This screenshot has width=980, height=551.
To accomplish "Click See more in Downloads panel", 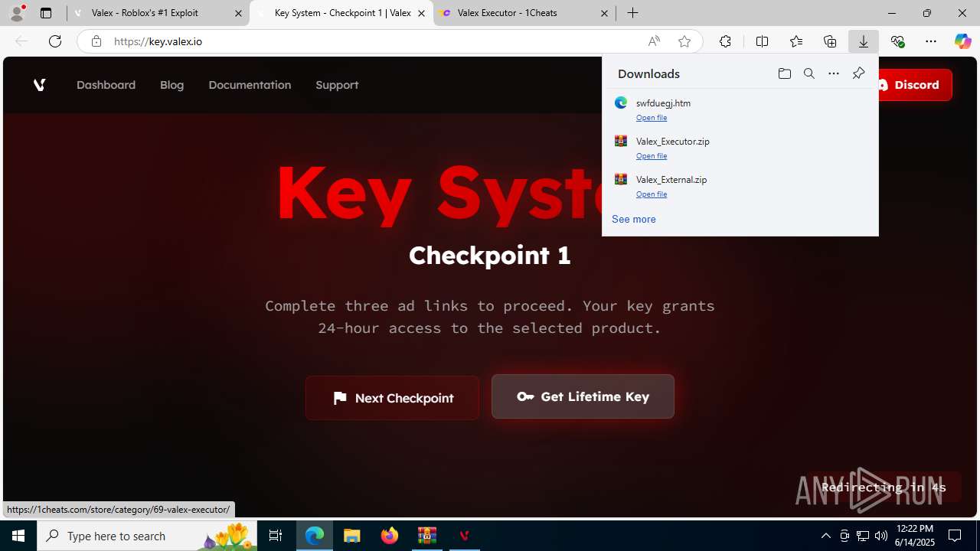I will point(633,219).
